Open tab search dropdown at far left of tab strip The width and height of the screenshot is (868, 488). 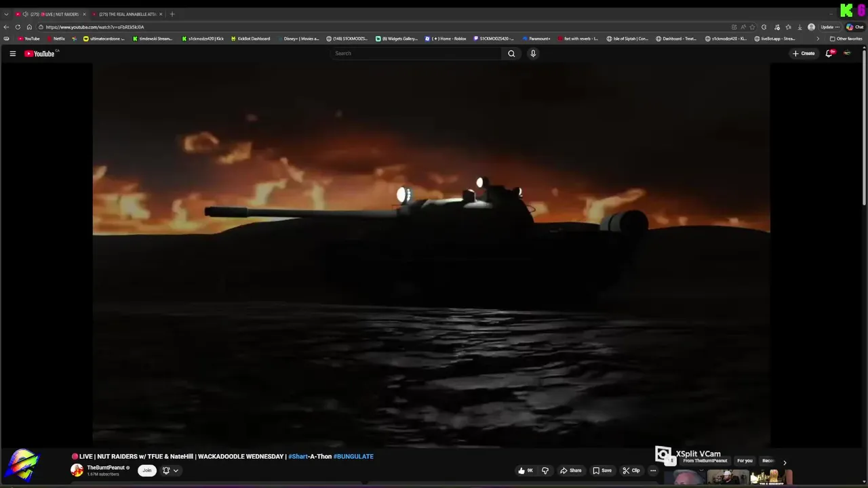[6, 14]
